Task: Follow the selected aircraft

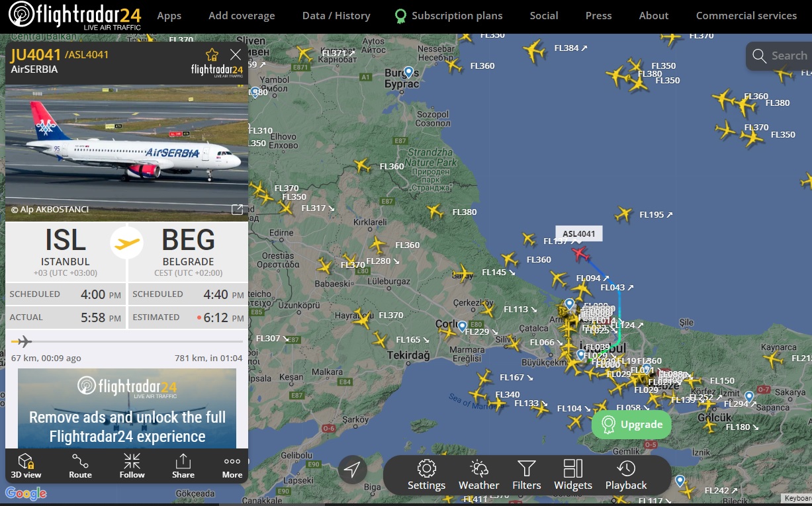Action: click(132, 466)
